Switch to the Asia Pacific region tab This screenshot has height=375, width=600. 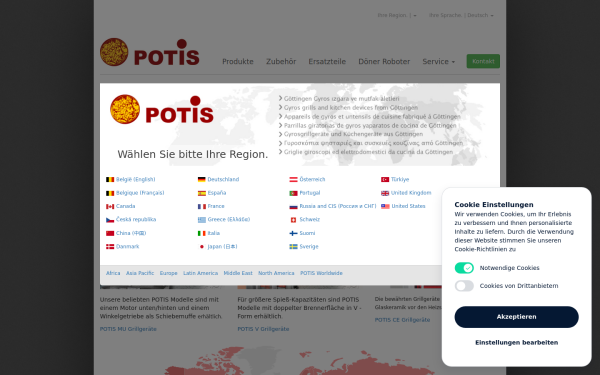(140, 273)
